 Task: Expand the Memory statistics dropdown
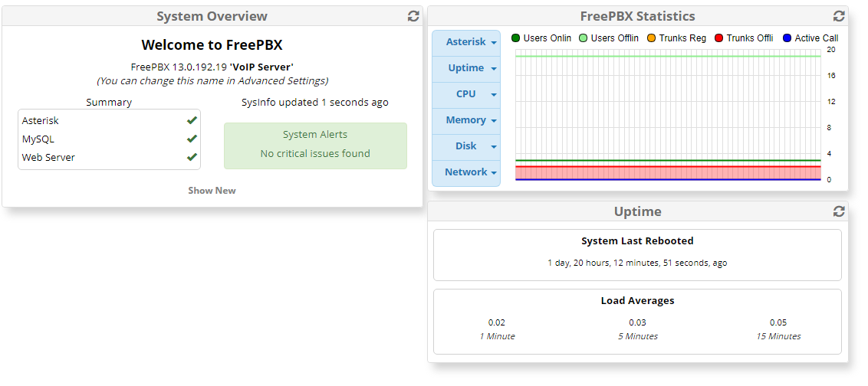tap(466, 120)
